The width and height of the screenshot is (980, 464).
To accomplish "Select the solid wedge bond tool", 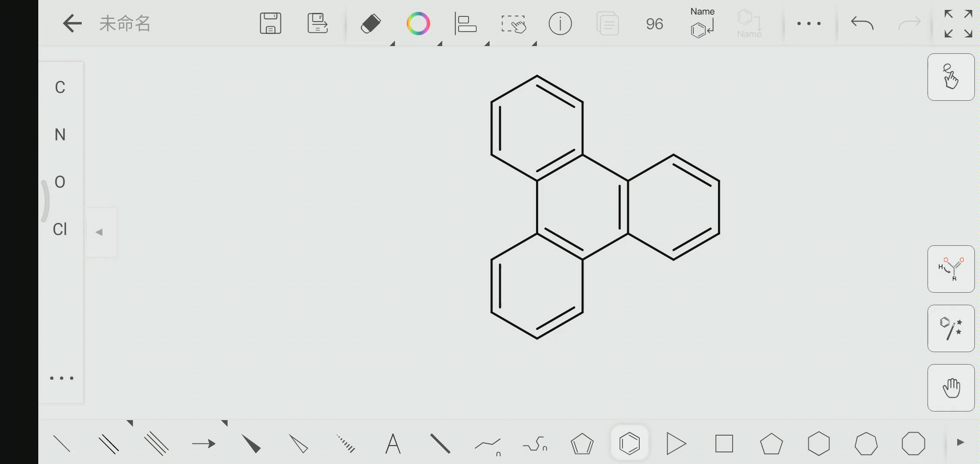I will pos(251,444).
